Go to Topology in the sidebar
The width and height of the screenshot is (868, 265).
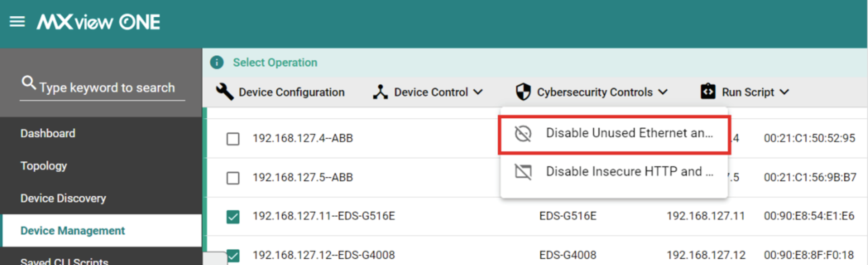click(43, 166)
